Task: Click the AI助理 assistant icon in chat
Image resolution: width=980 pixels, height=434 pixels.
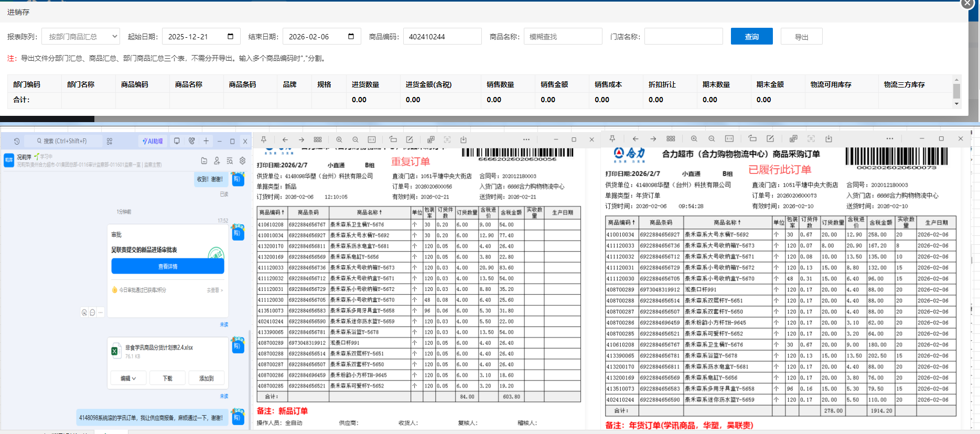Action: point(153,141)
